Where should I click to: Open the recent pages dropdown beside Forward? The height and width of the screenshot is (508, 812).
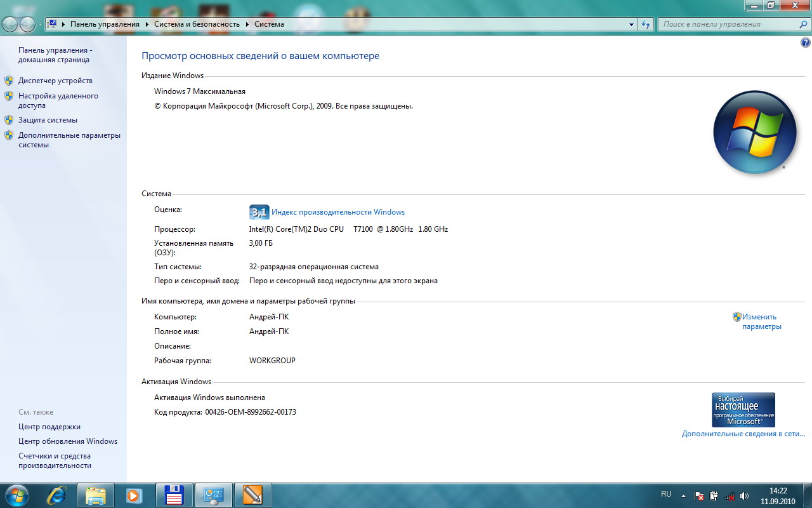(40, 25)
